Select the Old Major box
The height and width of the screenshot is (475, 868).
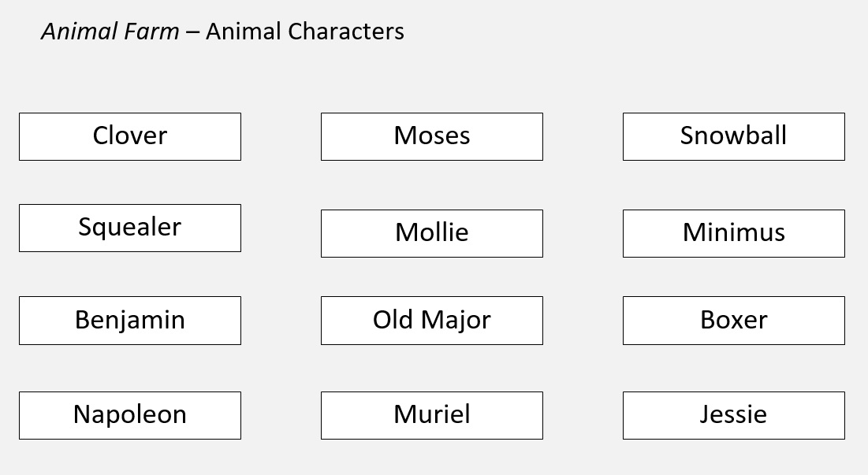click(432, 321)
